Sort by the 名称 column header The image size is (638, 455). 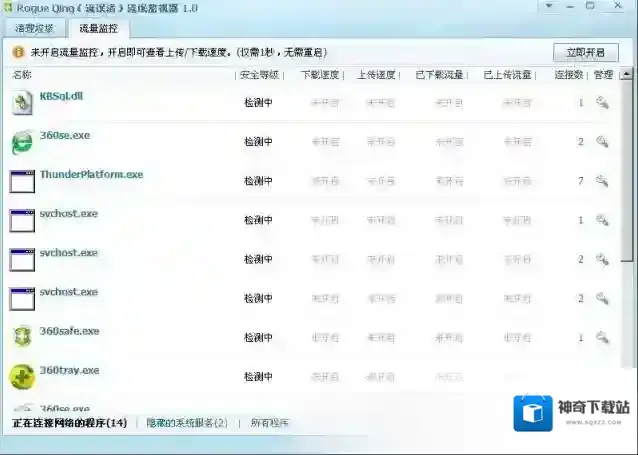(22, 74)
